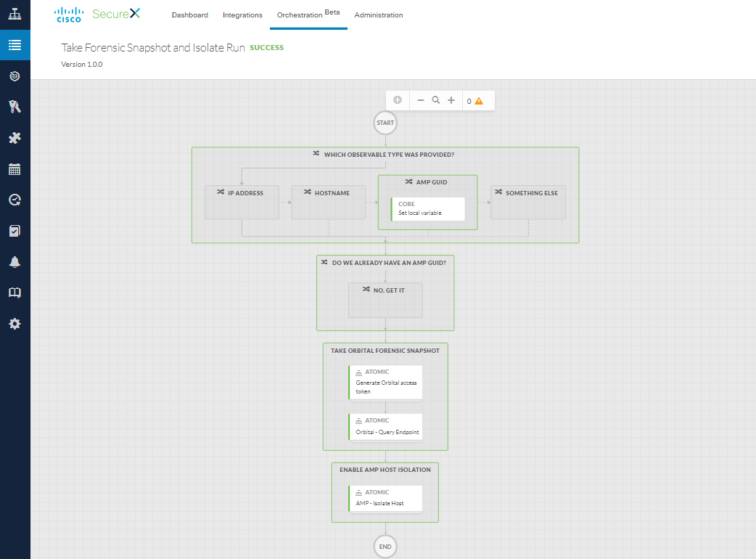Open the puzzle piece sidebar icon
The image size is (756, 559).
15,138
